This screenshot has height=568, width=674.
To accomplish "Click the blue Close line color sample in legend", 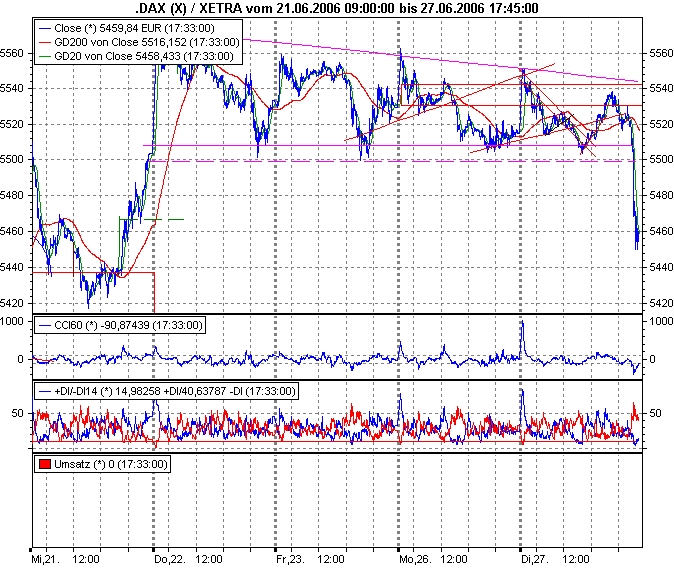I will [x=45, y=29].
